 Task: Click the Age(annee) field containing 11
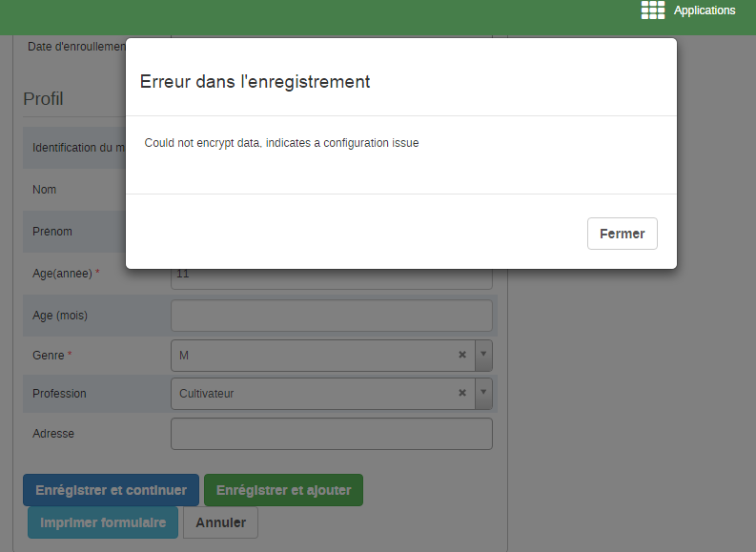(331, 277)
